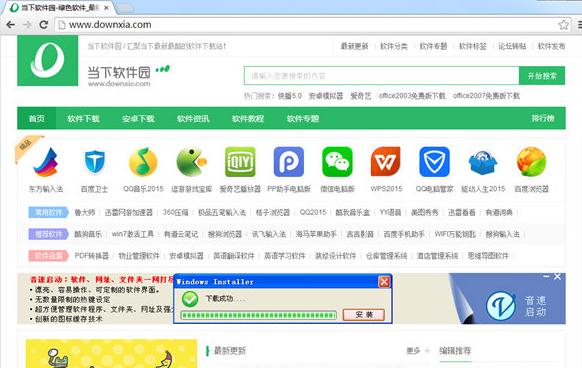Image resolution: width=582 pixels, height=368 pixels.
Task: Open the 东方输入法 app icon
Action: click(x=46, y=162)
